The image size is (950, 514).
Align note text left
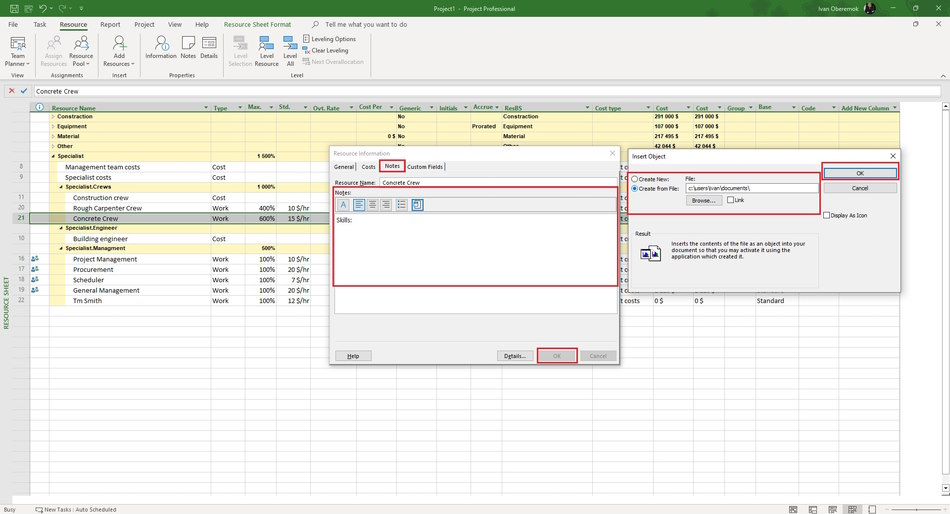[x=359, y=205]
